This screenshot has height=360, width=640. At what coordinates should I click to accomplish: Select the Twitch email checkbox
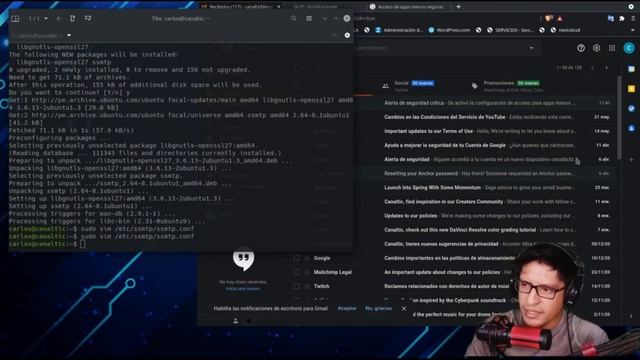tap(296, 287)
